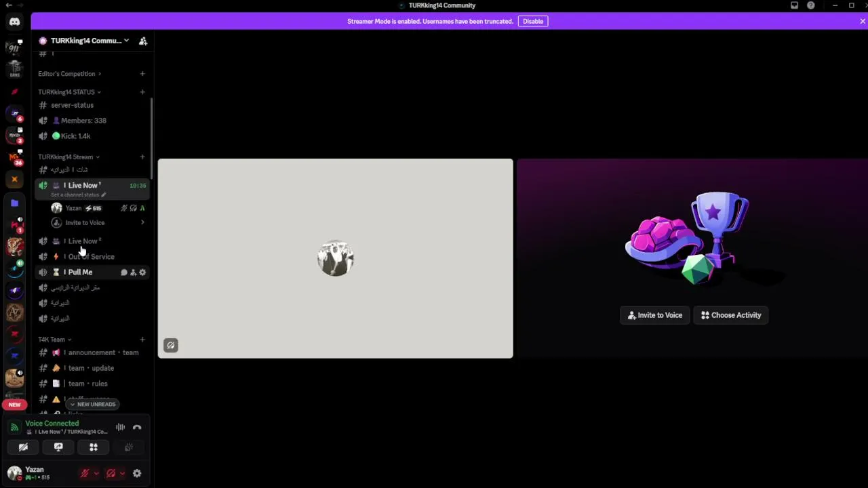The width and height of the screenshot is (868, 488).
Task: Disable Streamer Mode from the banner
Action: point(533,21)
